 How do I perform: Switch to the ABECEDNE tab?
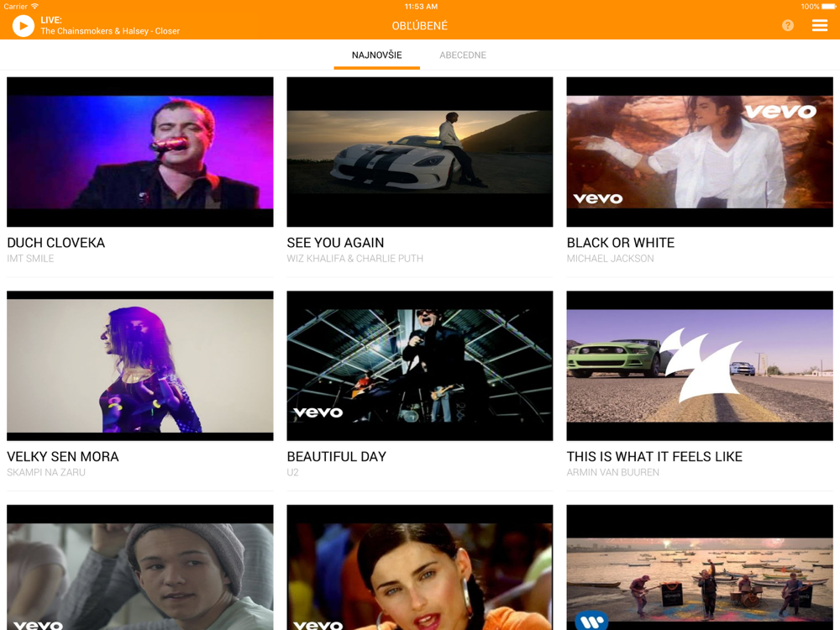click(x=463, y=55)
